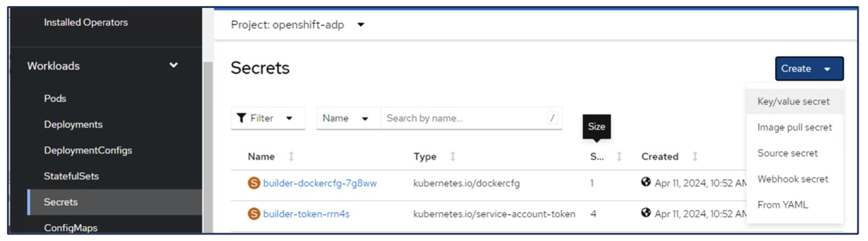Click builder-token-rrn4s secret 'S' badge icon
The image size is (868, 241).
pyautogui.click(x=254, y=214)
